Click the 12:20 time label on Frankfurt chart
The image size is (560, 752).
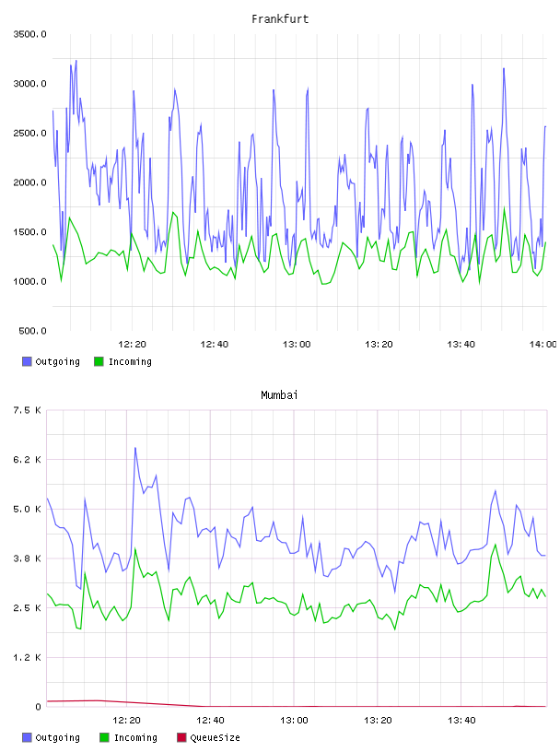pos(132,344)
